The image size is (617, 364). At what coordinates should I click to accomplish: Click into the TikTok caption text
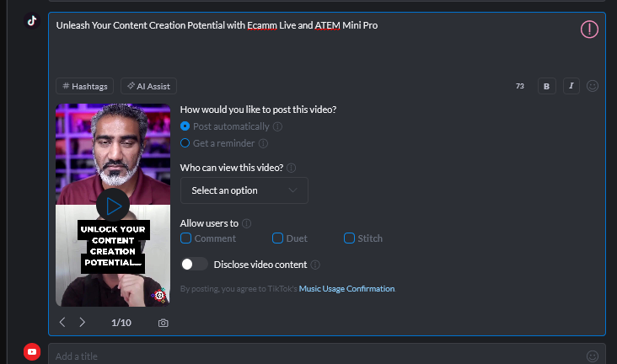click(217, 25)
